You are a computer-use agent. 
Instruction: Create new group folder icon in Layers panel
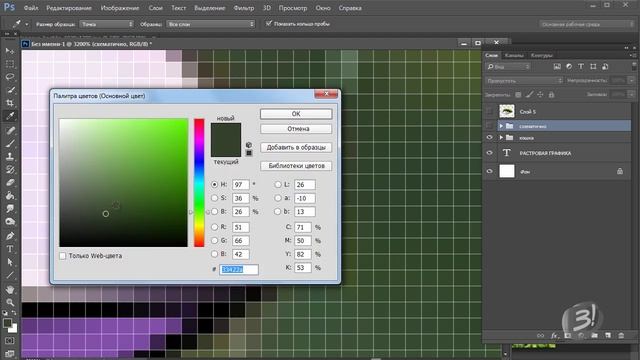[x=594, y=335]
